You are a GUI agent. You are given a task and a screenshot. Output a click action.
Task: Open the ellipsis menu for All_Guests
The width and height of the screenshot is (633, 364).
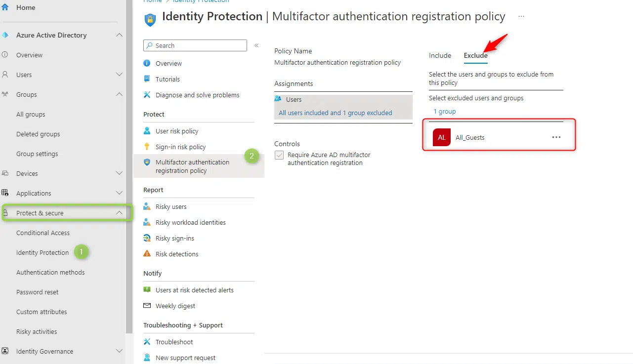point(556,137)
